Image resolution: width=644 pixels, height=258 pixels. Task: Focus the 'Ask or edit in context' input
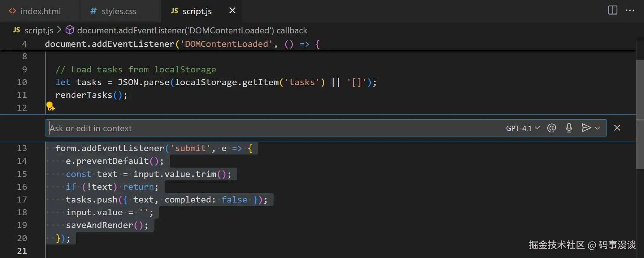click(x=262, y=128)
